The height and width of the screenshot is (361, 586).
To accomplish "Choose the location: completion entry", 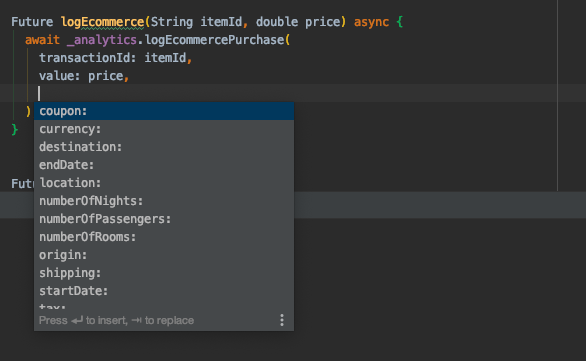I will [164, 183].
